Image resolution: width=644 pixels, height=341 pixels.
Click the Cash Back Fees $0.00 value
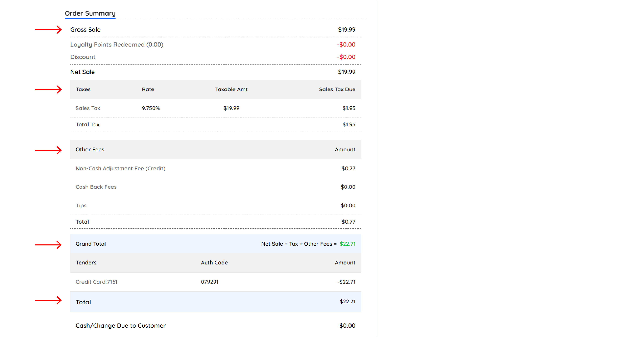click(348, 187)
